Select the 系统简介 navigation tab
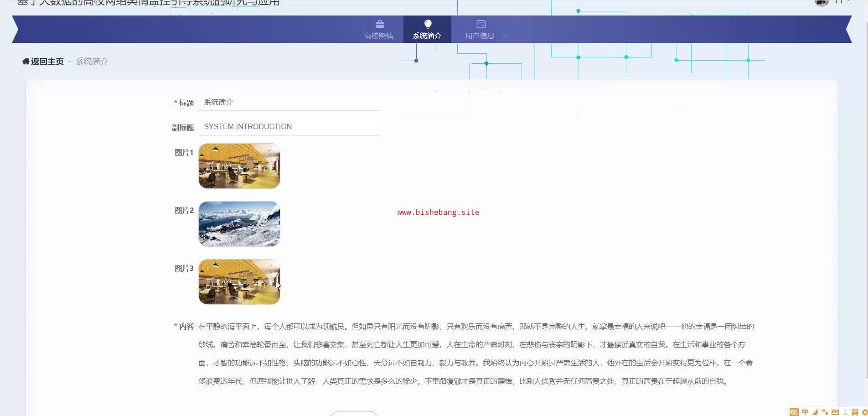The image size is (868, 416). click(427, 30)
